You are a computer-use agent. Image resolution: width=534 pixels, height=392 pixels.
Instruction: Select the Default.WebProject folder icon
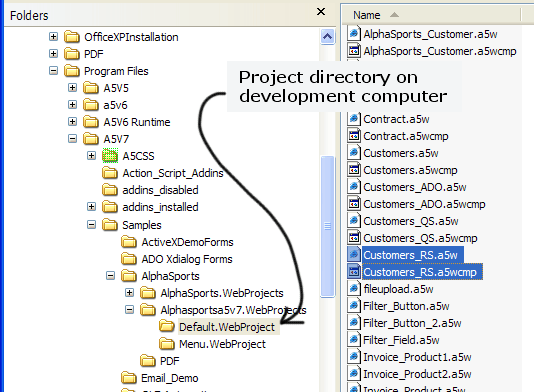tap(167, 326)
